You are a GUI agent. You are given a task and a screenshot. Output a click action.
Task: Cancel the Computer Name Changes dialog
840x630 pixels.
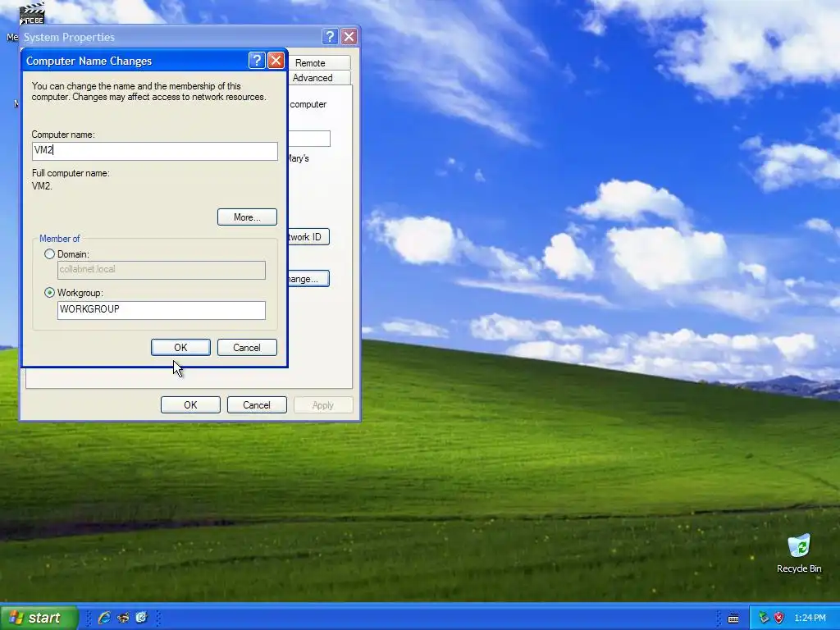[247, 347]
